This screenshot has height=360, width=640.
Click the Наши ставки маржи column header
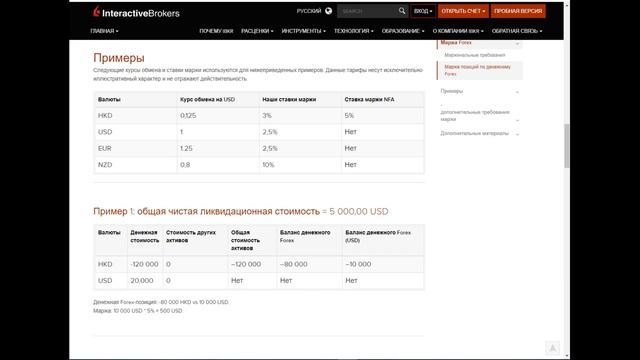[x=289, y=100]
